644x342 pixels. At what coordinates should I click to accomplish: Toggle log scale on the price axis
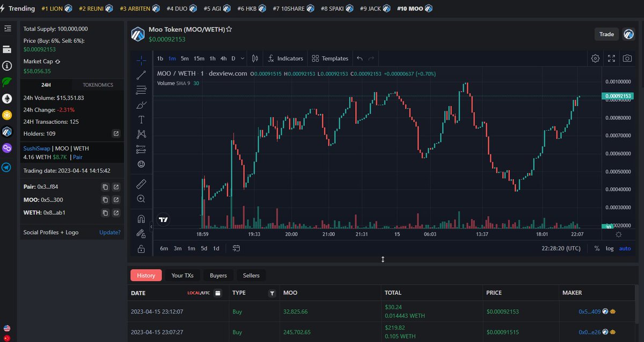tap(610, 248)
